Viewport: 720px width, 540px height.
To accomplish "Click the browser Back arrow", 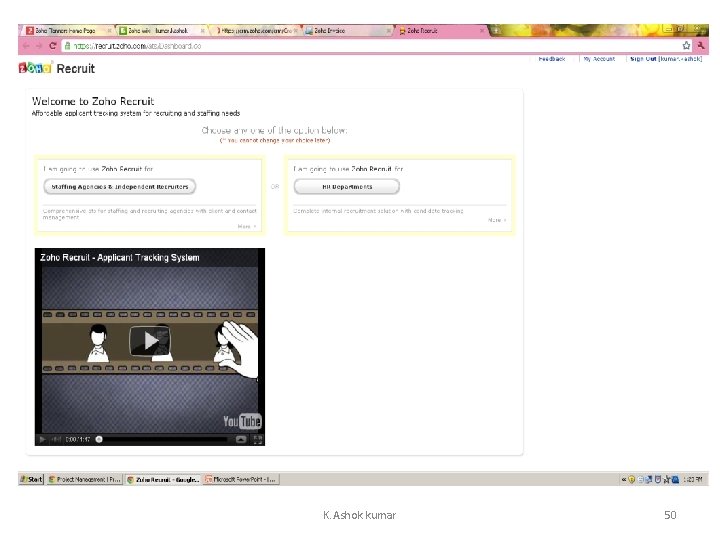I will 26,46.
